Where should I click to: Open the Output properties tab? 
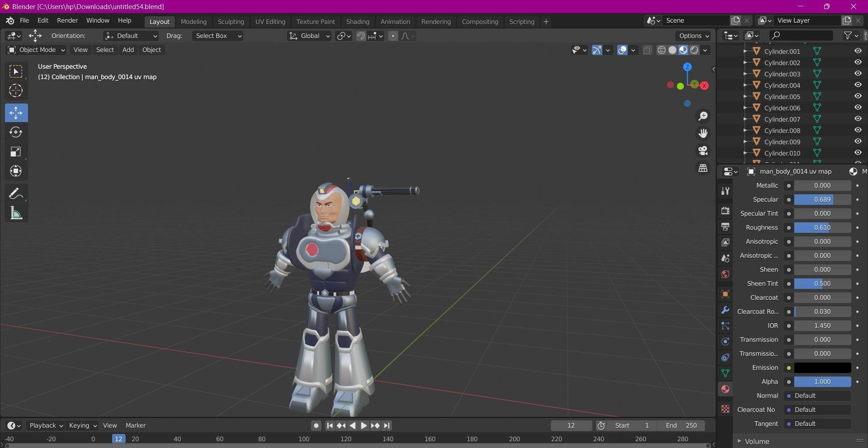click(x=725, y=226)
